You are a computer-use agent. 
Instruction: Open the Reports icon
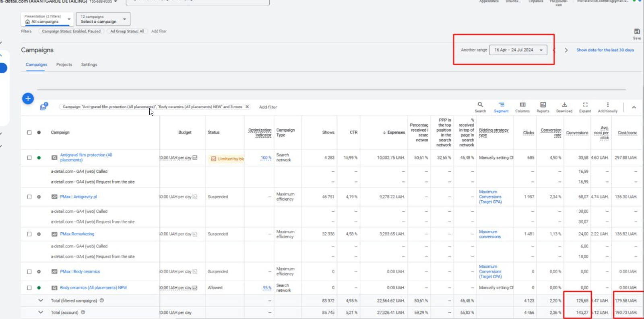click(x=543, y=105)
